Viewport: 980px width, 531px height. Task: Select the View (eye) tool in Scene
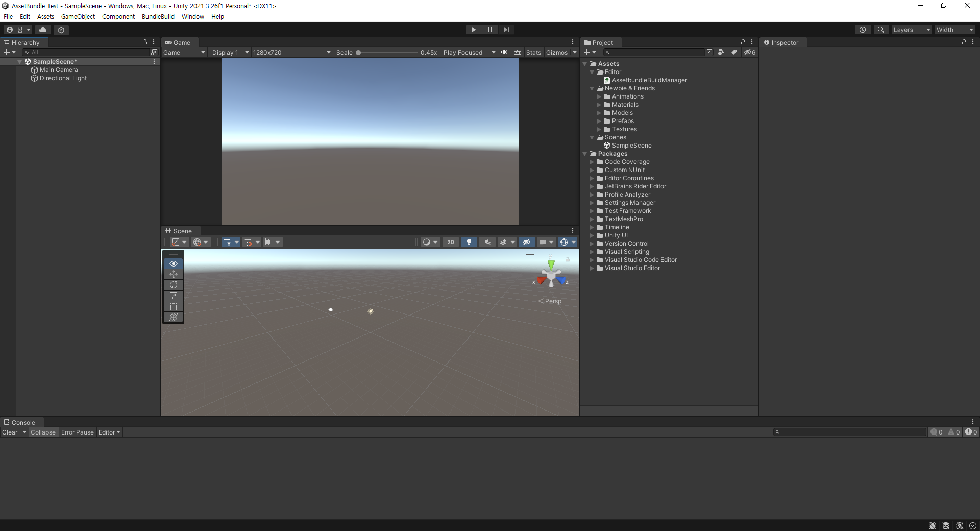click(174, 263)
